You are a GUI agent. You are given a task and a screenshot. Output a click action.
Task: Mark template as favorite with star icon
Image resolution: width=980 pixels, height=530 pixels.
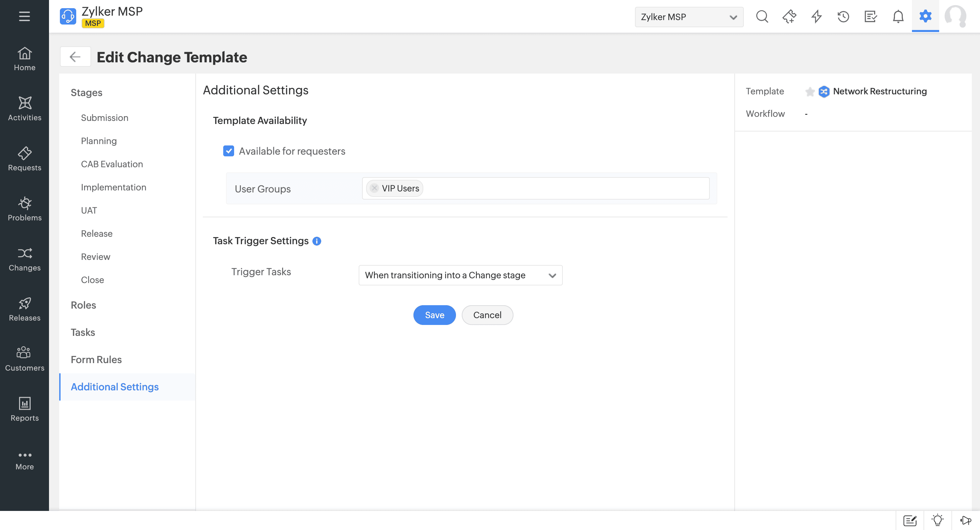(810, 92)
